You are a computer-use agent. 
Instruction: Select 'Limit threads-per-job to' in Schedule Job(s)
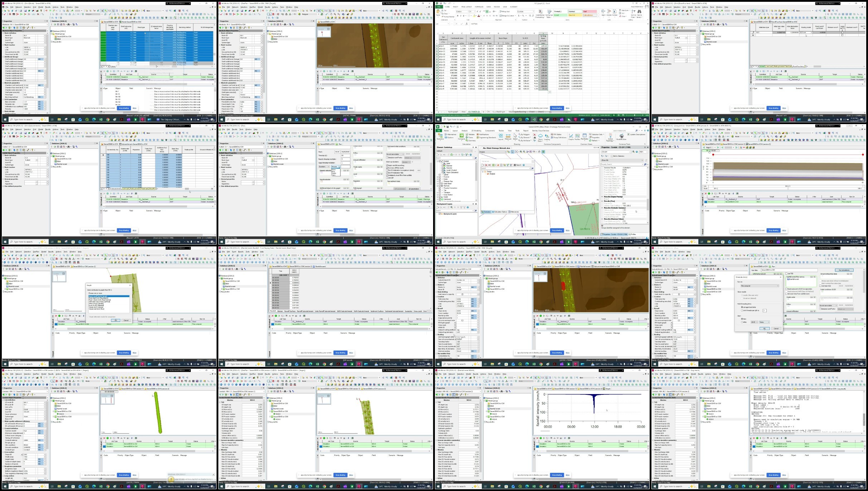point(742,310)
